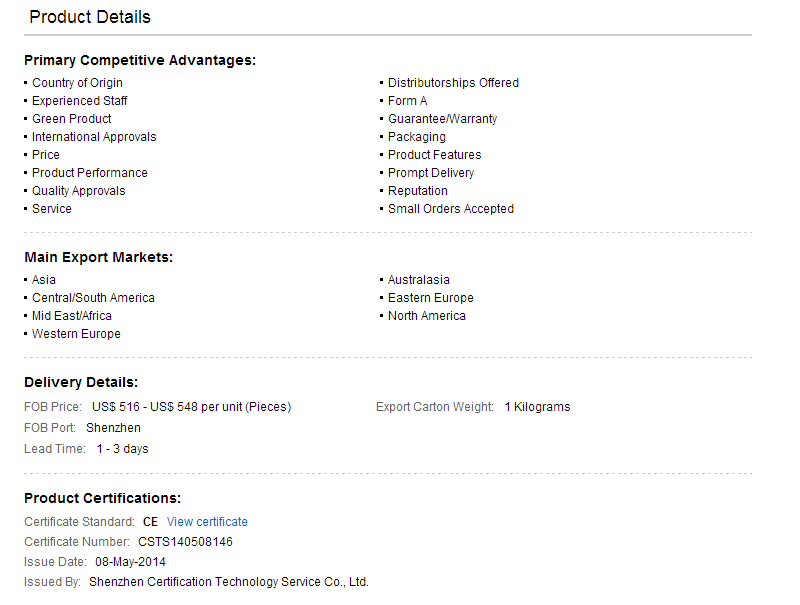Click the Eastern Europe market entry
Screen dimensions: 800x605
[x=431, y=298]
